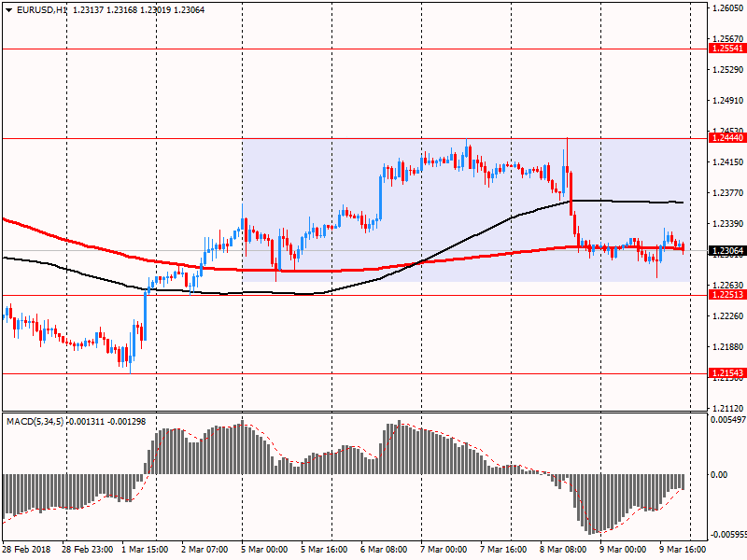Click the 9 Mar 16:00 time label

(683, 549)
